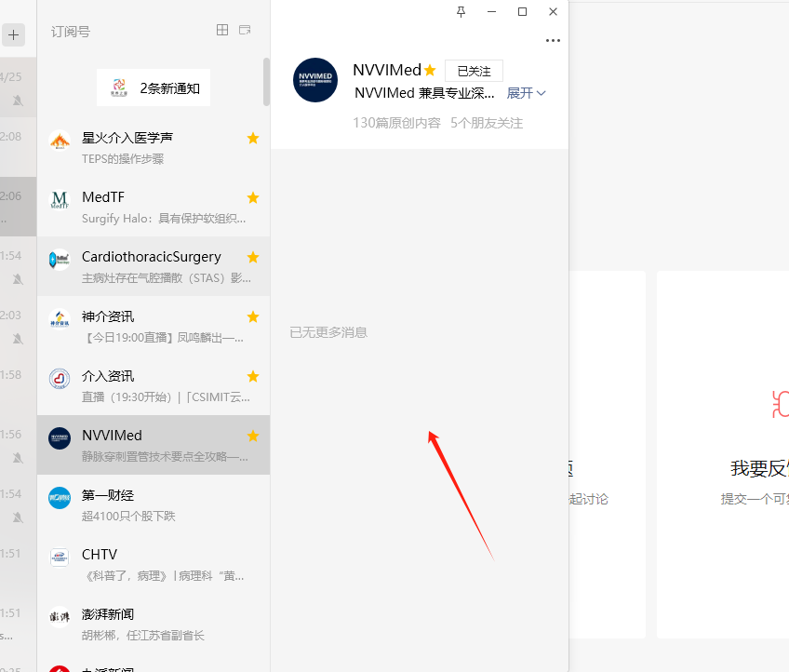
Task: Click CardiothoracicSurgery avatar
Action: [60, 259]
